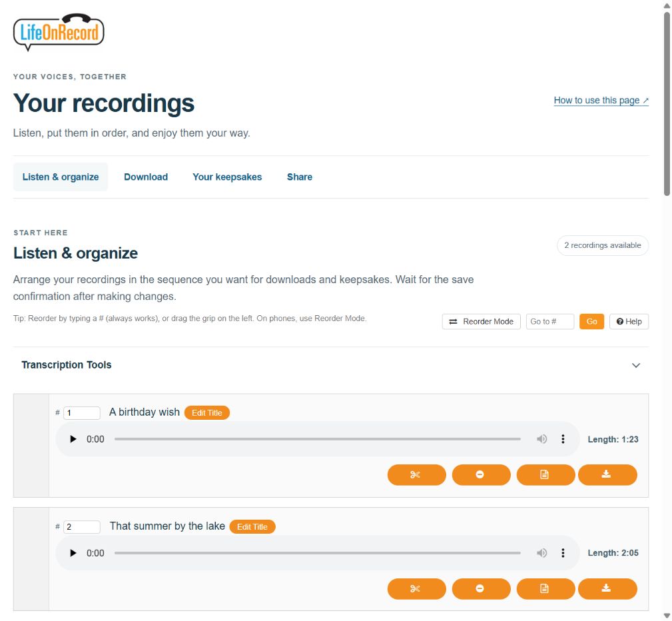Mute That summer by the lake audio
The image size is (672, 621).
tap(541, 553)
